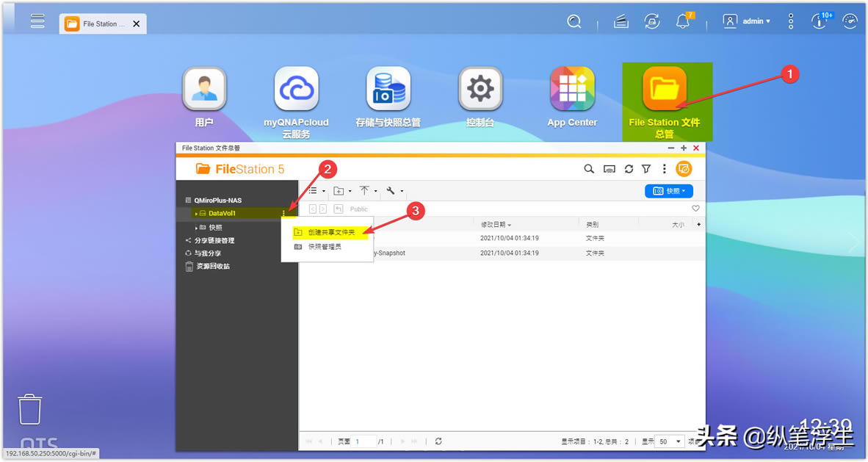The image size is (868, 462).
Task: Open the list view mode dropdown
Action: (317, 191)
